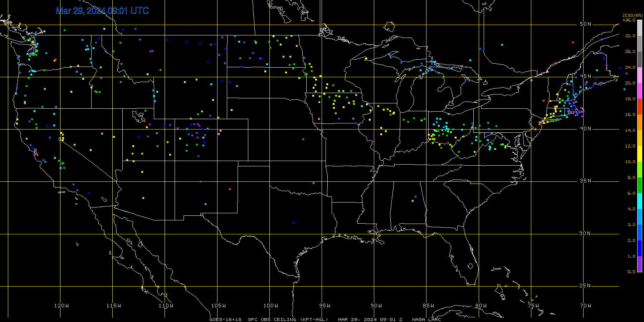Image resolution: width=644 pixels, height=322 pixels.
Task: Select the '1.0' legend value
Action: click(x=631, y=256)
